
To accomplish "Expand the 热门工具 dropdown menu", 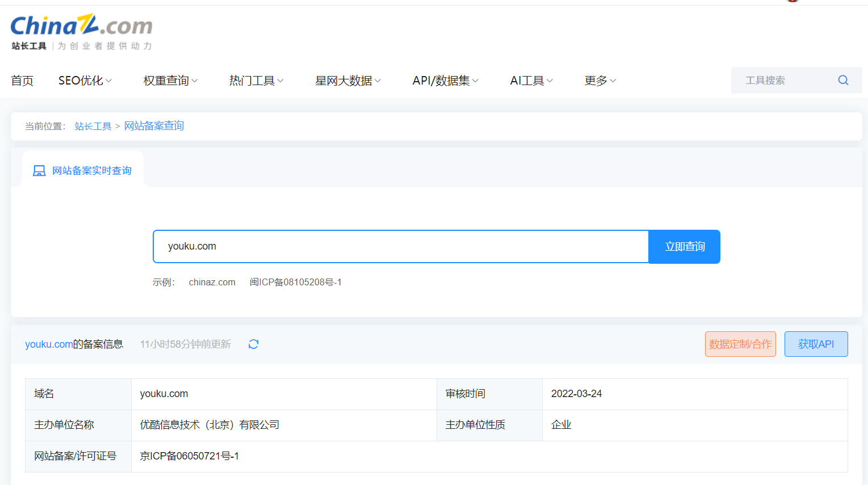I will [256, 81].
